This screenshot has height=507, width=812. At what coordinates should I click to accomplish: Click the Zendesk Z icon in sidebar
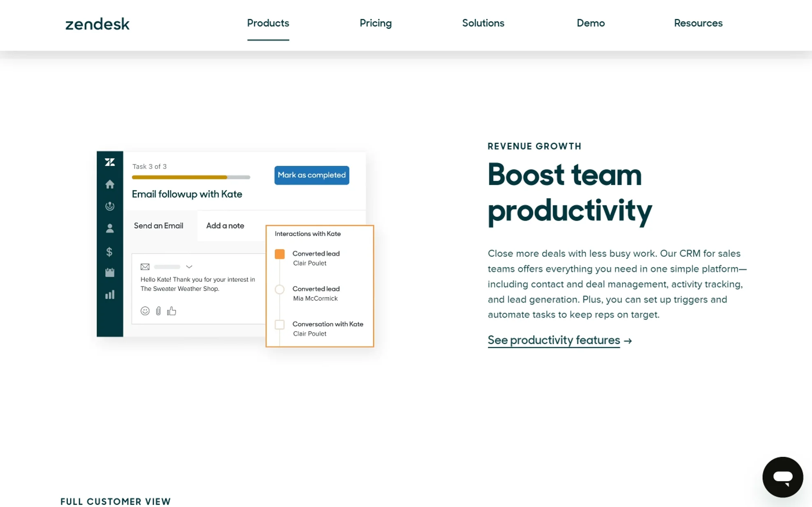109,162
